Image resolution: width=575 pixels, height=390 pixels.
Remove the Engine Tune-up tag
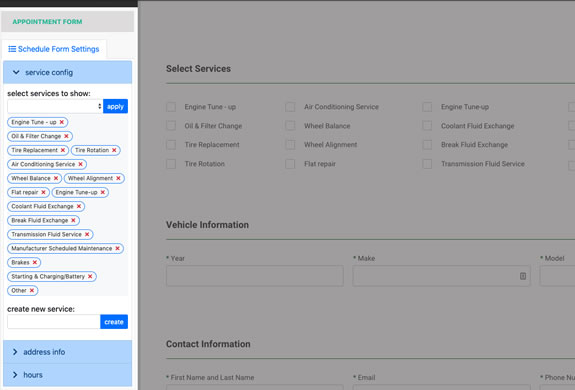[103, 192]
